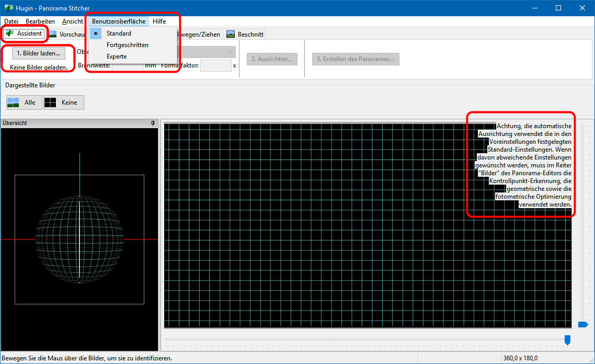Open the Bearbeiten menu
595x364 pixels.
40,21
